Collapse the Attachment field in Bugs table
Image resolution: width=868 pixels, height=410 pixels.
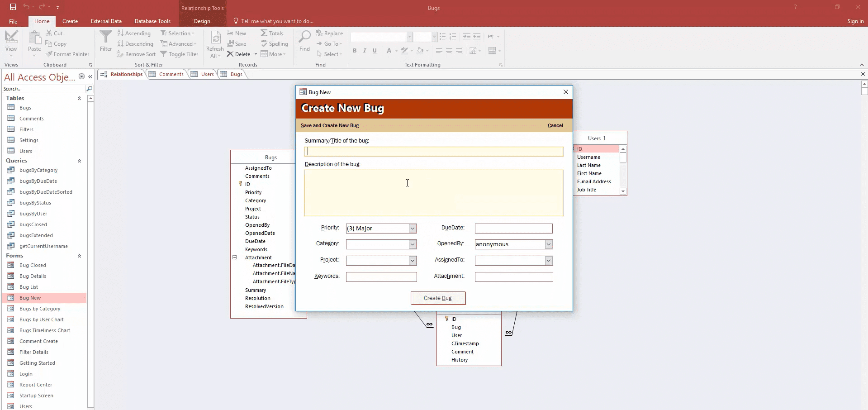[235, 257]
